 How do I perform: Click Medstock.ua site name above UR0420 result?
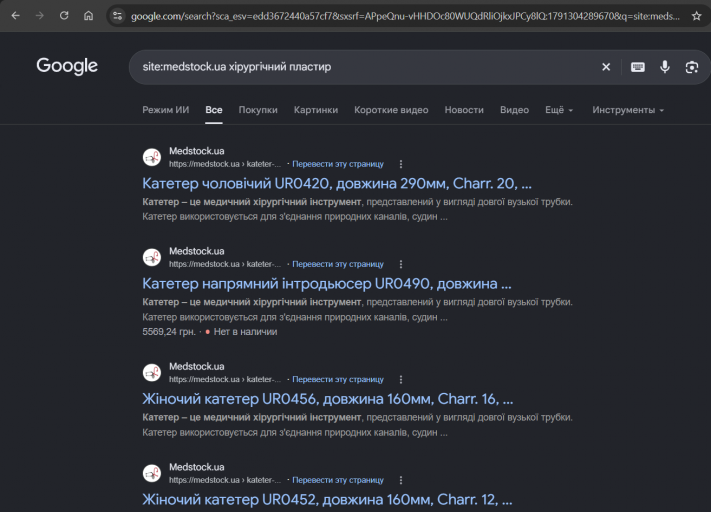coord(197,151)
